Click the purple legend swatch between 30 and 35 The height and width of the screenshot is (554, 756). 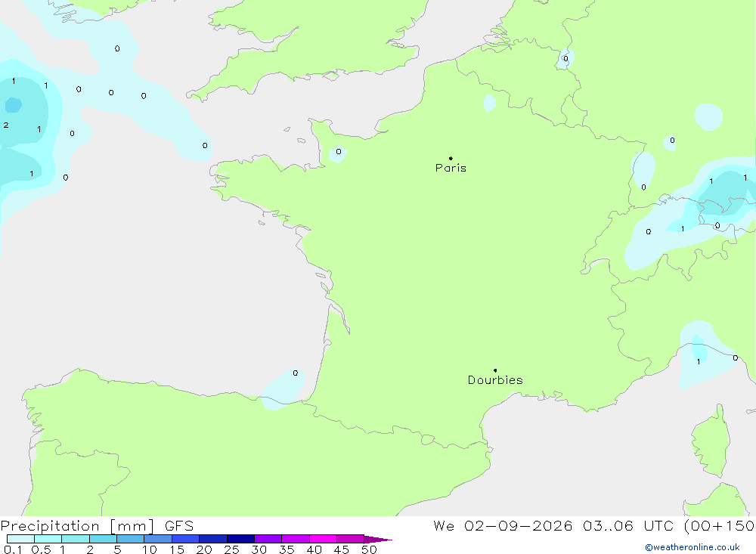[268, 539]
